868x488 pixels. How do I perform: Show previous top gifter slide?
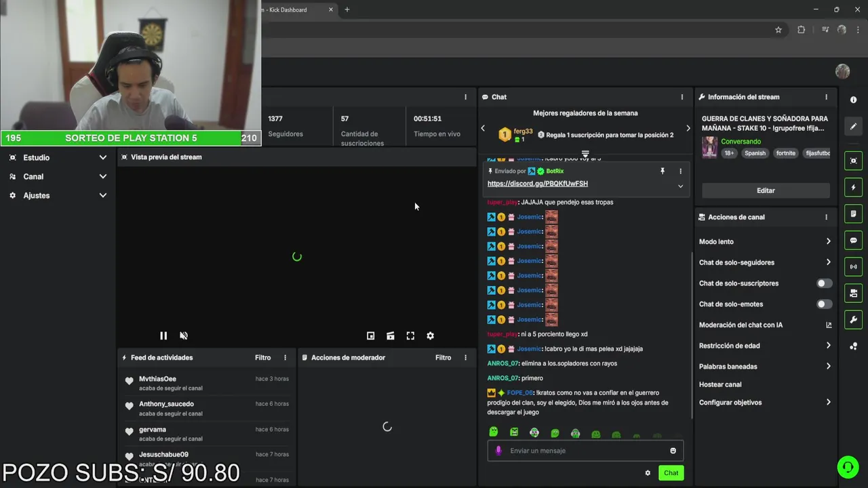483,128
